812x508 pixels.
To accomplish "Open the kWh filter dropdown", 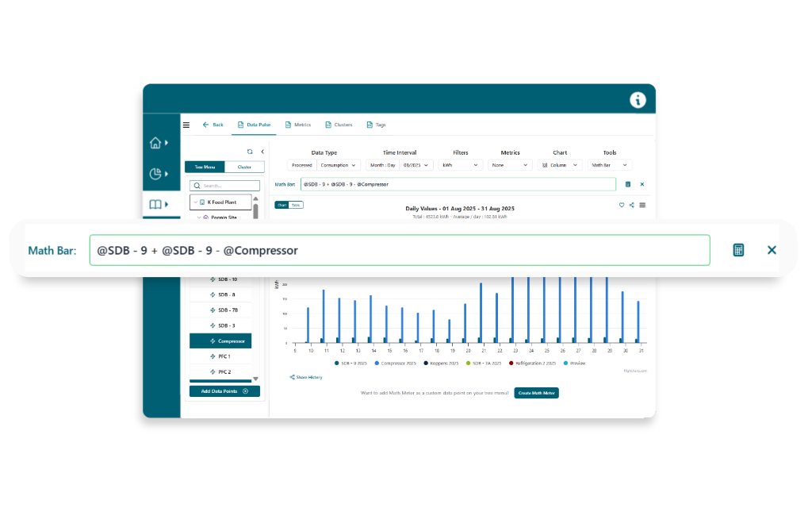I will pyautogui.click(x=460, y=165).
